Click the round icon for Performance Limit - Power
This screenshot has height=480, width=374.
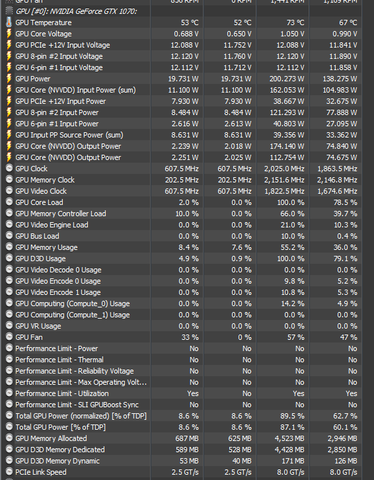(x=9, y=348)
